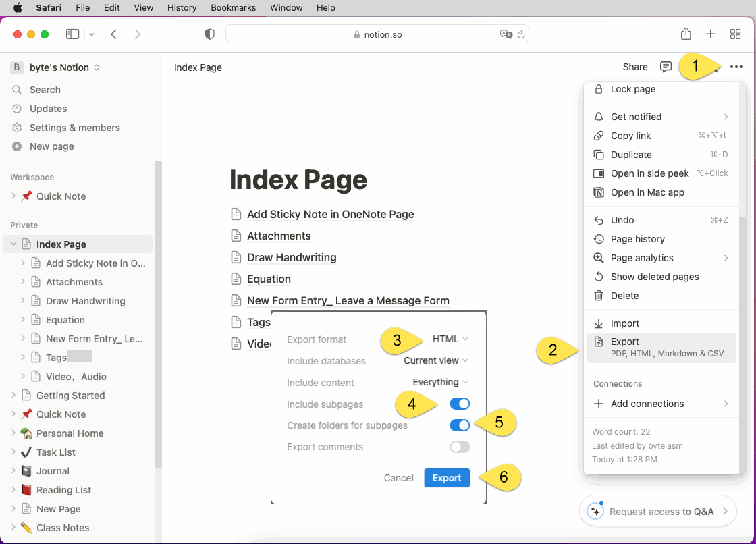Open a new tab with plus icon
Viewport: 756px width, 544px height.
[x=710, y=34]
